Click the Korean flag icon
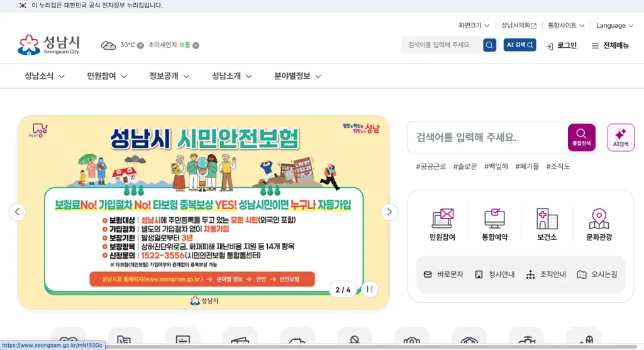This screenshot has height=350, width=644. click(23, 5)
